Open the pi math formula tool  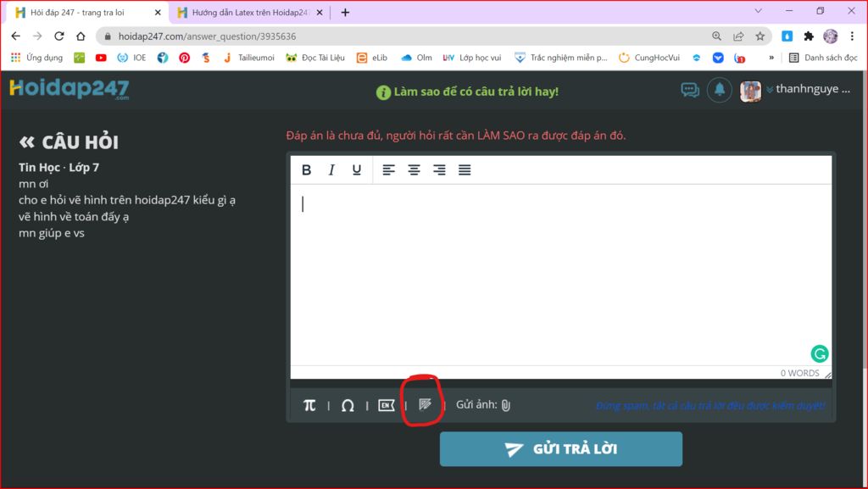[x=309, y=405]
